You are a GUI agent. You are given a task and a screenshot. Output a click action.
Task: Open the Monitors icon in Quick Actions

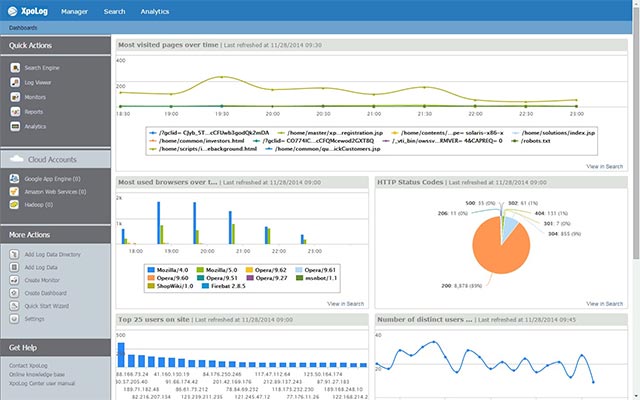[15, 97]
